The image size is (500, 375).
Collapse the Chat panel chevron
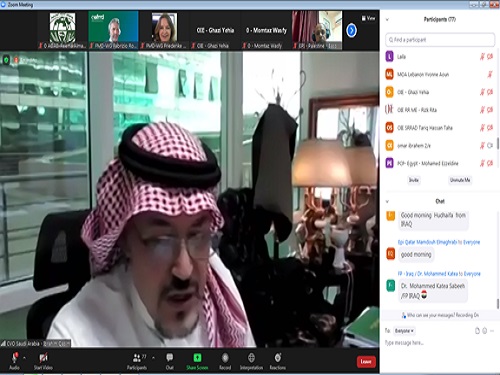387,201
